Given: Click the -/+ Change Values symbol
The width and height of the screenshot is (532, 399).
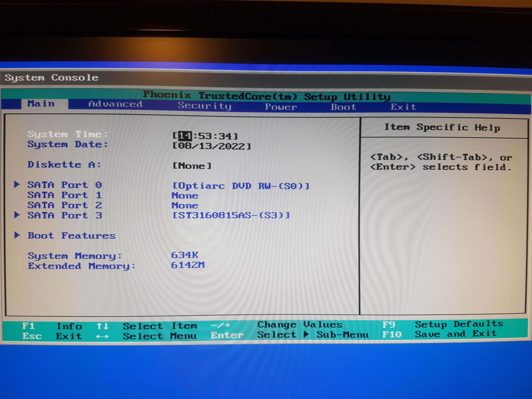Looking at the screenshot, I should [221, 325].
